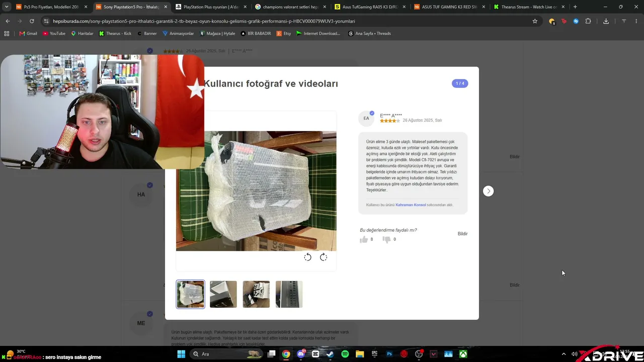Open File Explorer from the taskbar
Viewport: 644px width, 362px height.
click(360, 354)
